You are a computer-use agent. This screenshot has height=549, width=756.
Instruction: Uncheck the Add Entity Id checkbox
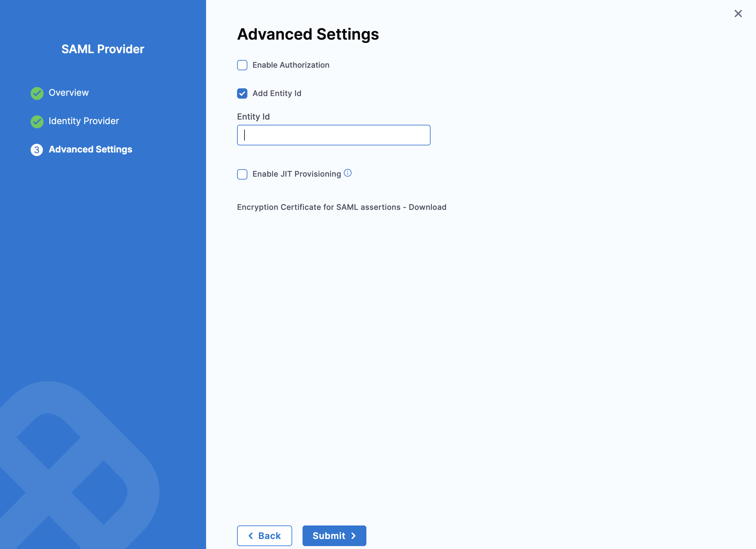(x=242, y=93)
